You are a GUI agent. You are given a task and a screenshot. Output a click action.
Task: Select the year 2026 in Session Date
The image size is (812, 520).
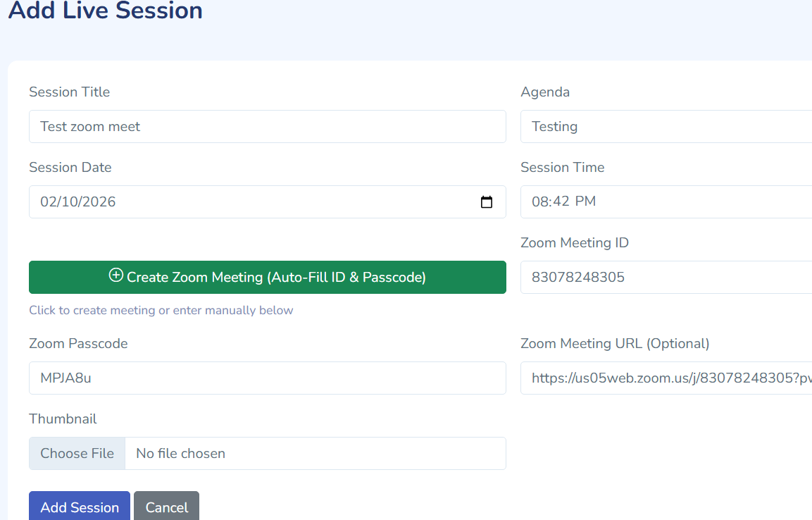point(99,202)
